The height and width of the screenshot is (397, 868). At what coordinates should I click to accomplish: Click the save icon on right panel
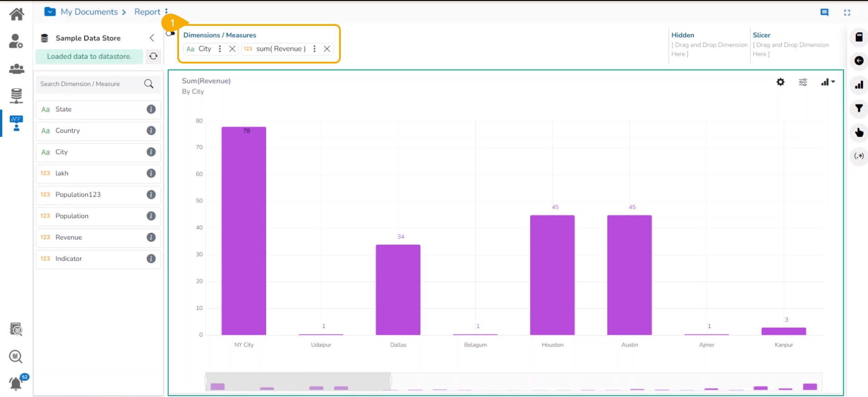[x=858, y=37]
